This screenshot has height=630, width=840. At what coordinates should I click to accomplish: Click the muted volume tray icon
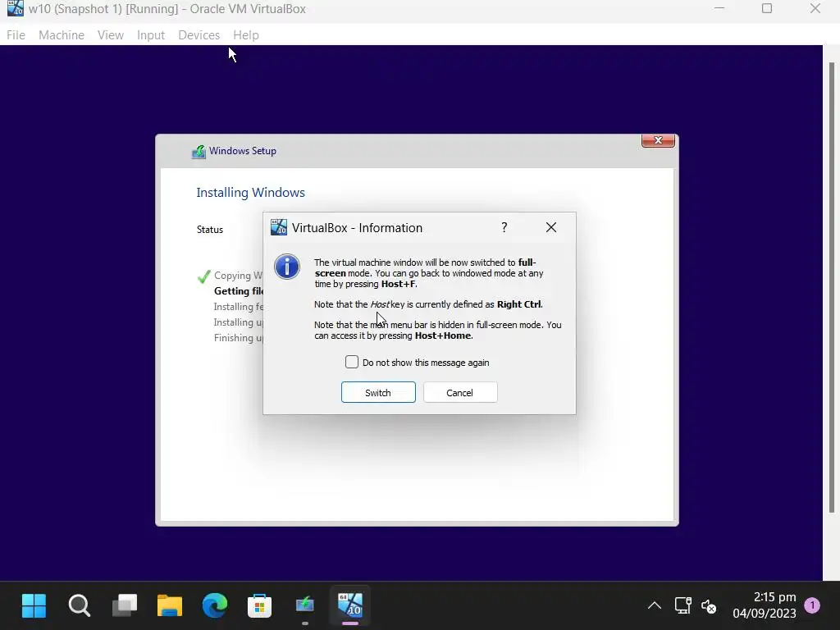click(x=709, y=606)
